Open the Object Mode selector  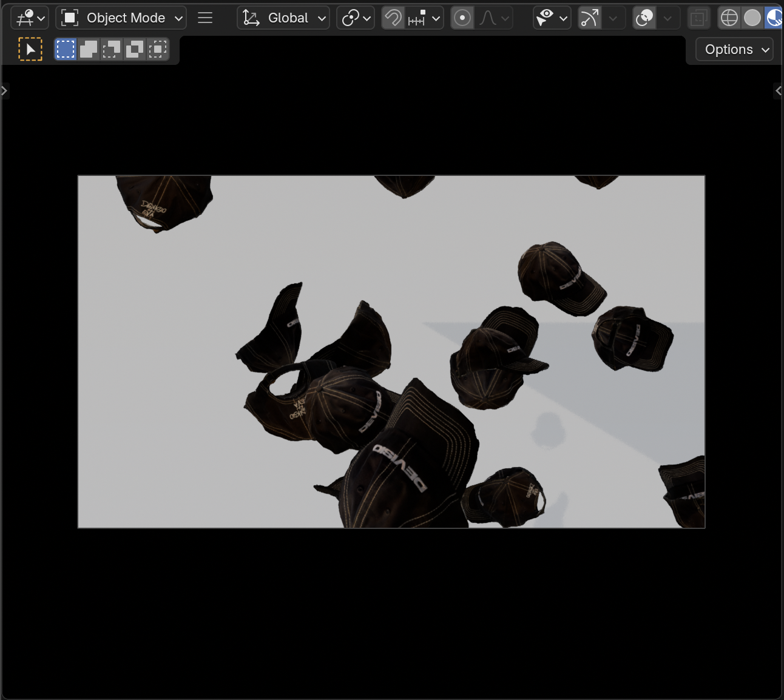click(x=121, y=18)
